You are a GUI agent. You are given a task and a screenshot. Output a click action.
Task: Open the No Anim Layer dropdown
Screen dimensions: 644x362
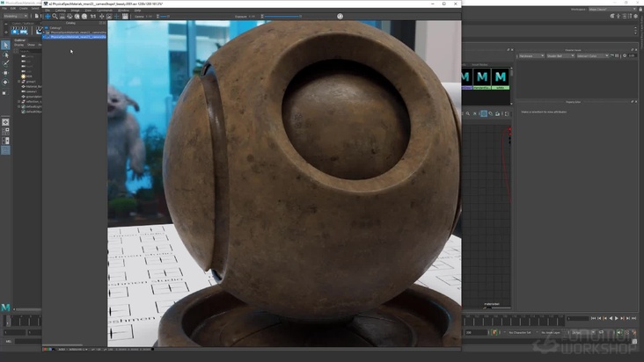click(553, 332)
